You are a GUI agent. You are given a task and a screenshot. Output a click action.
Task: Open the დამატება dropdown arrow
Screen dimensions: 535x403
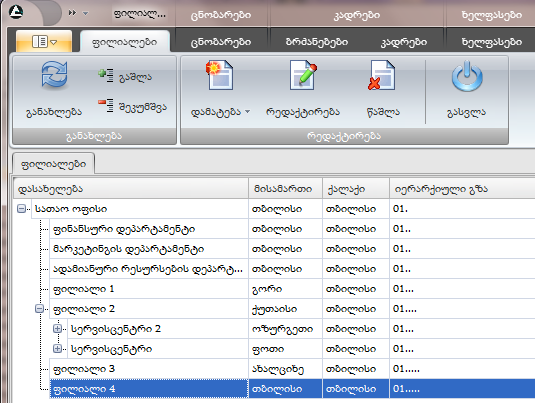[248, 112]
